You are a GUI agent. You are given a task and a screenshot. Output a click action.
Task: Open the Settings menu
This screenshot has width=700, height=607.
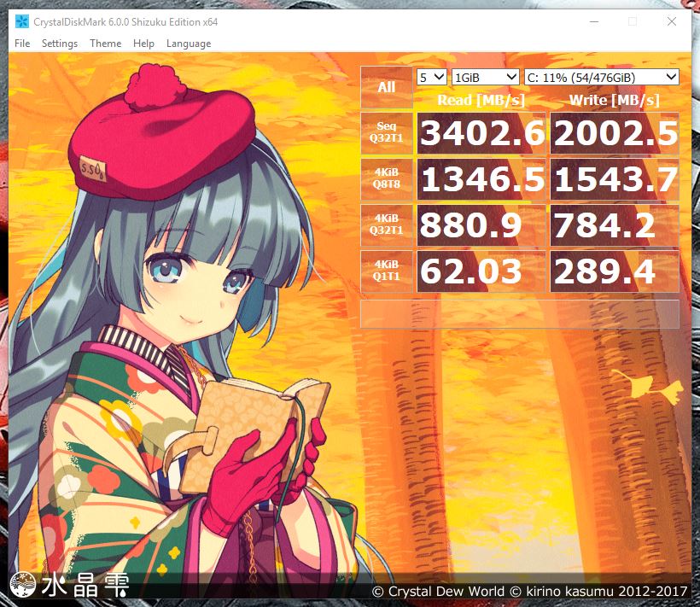(60, 44)
